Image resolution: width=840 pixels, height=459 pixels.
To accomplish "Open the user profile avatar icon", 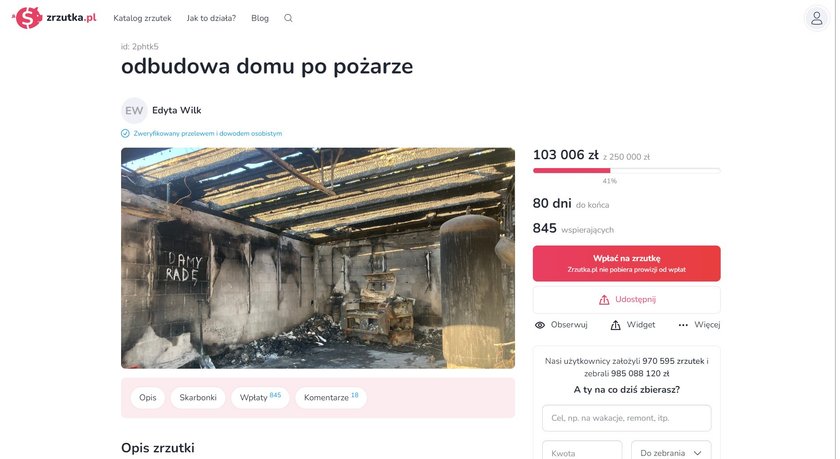I will [816, 18].
